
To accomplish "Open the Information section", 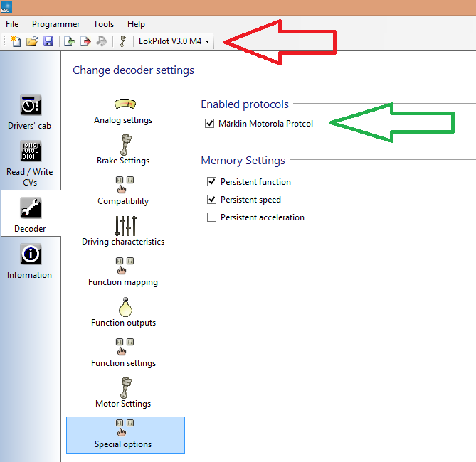I will [30, 262].
